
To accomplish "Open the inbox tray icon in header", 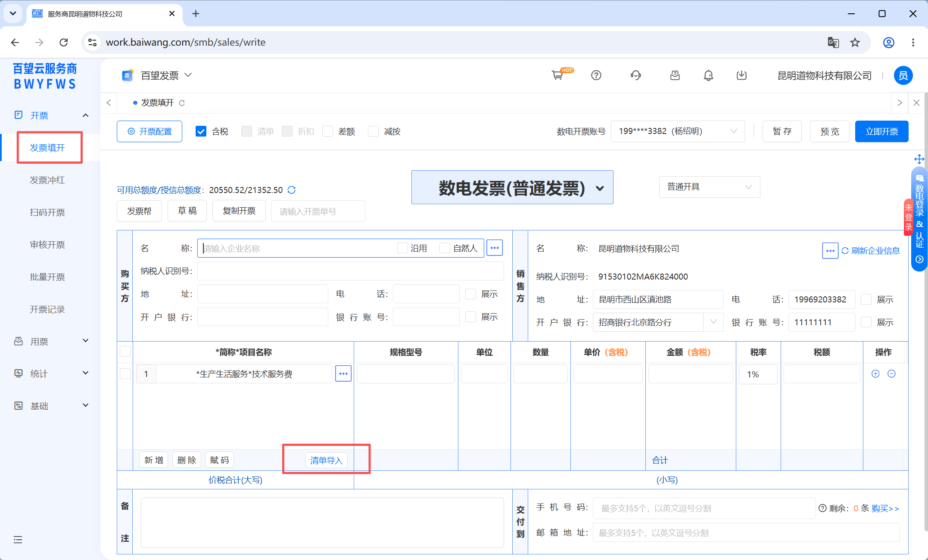I will tap(675, 75).
